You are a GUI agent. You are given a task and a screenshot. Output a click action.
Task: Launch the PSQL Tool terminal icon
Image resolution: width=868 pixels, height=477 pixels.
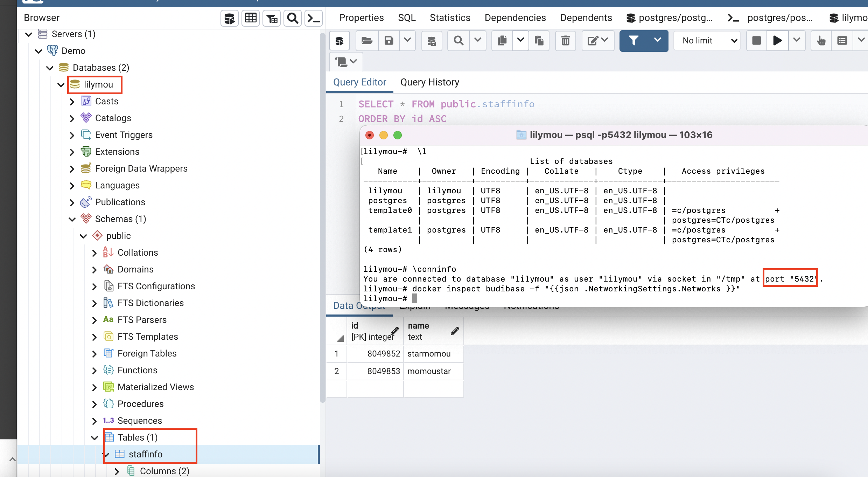click(x=313, y=18)
